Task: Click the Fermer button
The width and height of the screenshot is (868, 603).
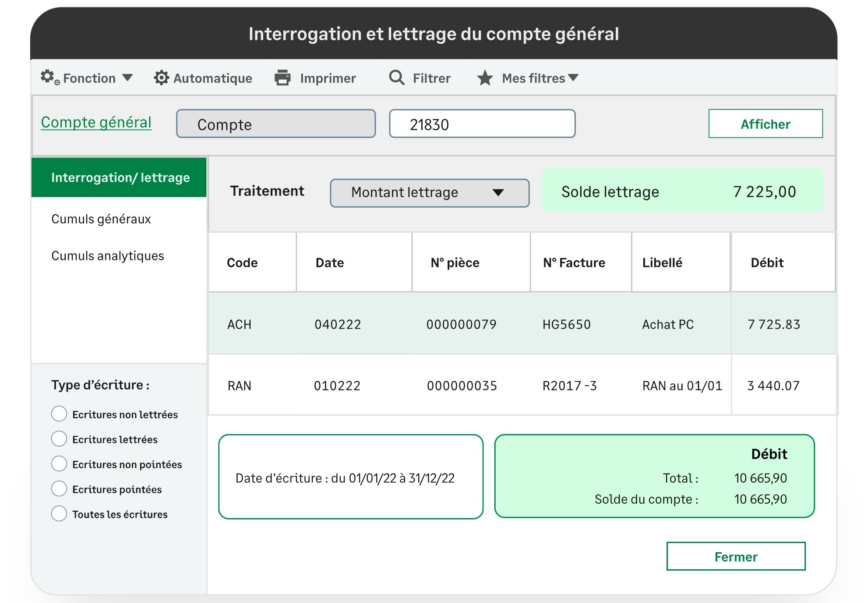Action: click(x=735, y=556)
